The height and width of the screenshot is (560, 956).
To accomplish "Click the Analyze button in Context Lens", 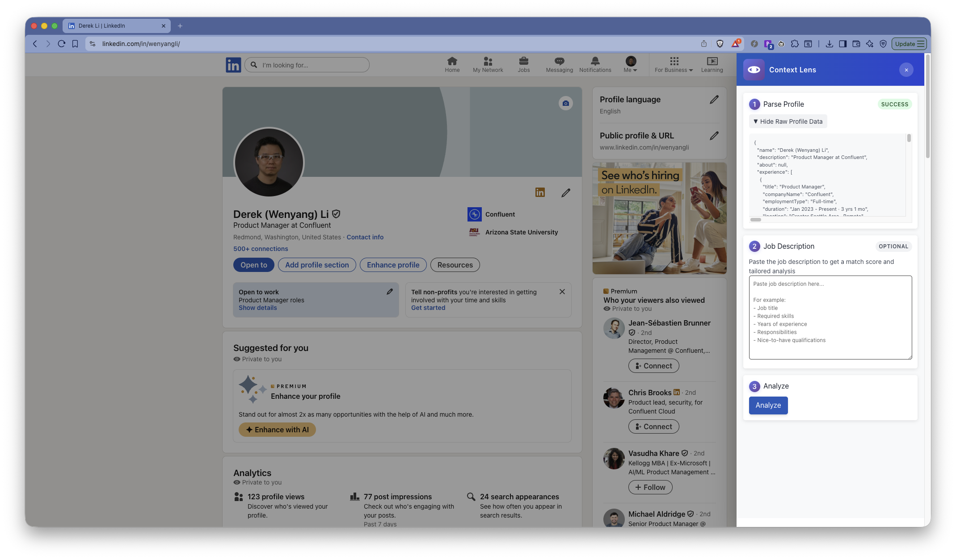I will coord(768,405).
